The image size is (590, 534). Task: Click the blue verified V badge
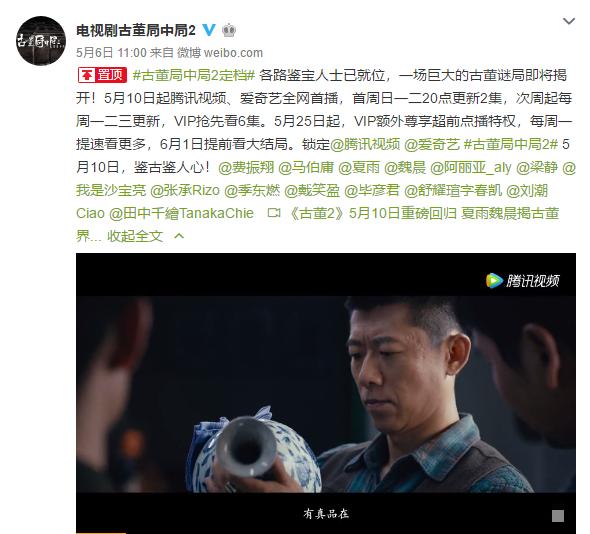point(208,30)
